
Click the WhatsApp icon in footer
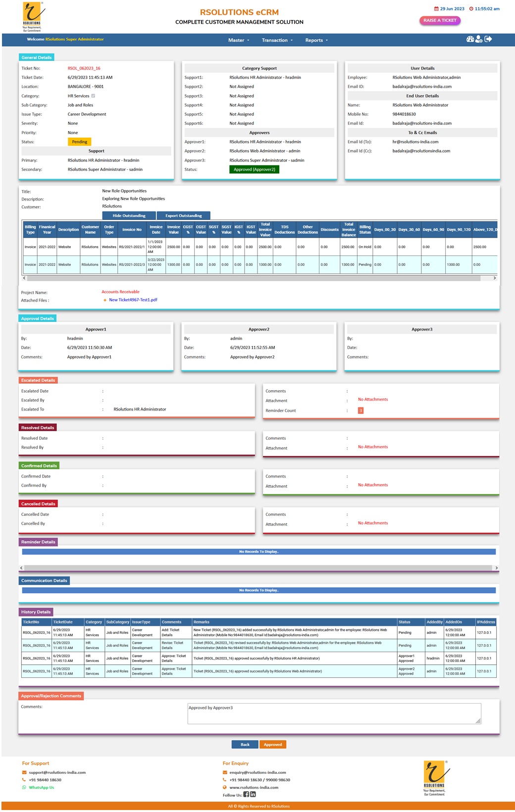point(24,787)
